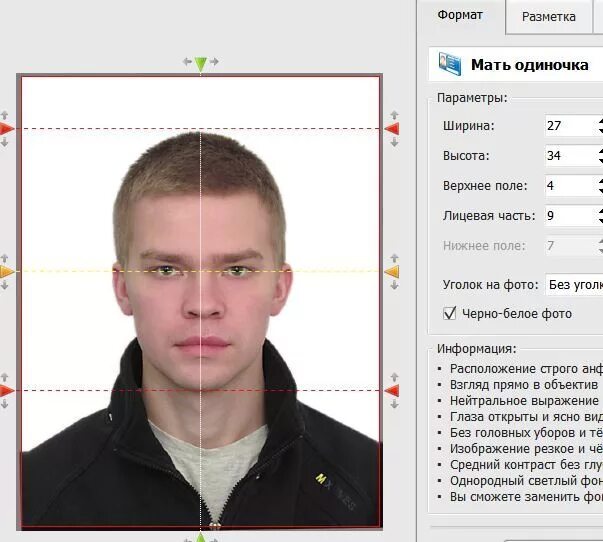Click the Расположение строго line
Image resolution: width=603 pixels, height=542 pixels.
pos(526,369)
